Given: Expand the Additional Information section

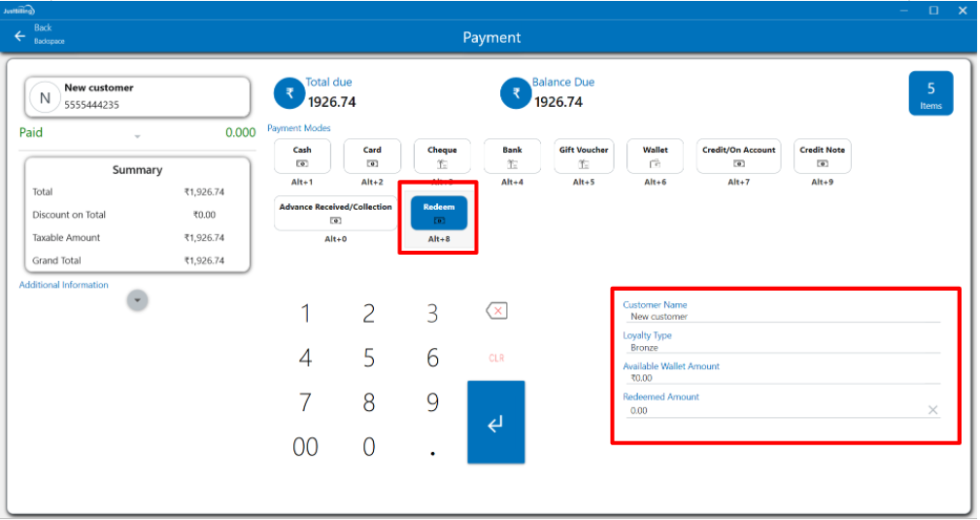Looking at the screenshot, I should [138, 300].
